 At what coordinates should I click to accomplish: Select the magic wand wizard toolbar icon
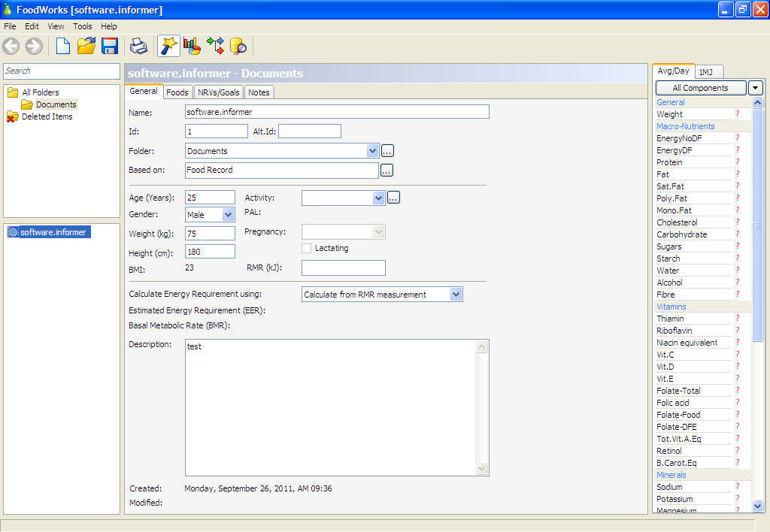(x=168, y=46)
